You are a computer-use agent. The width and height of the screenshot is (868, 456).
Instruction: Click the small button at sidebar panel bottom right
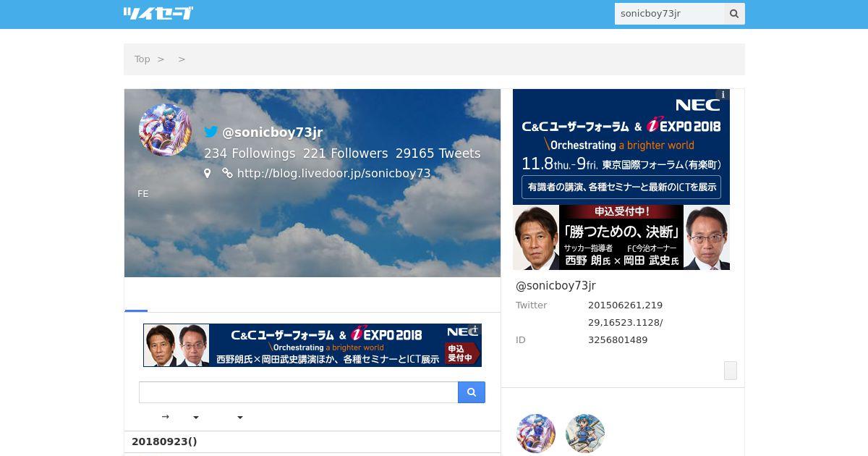731,371
